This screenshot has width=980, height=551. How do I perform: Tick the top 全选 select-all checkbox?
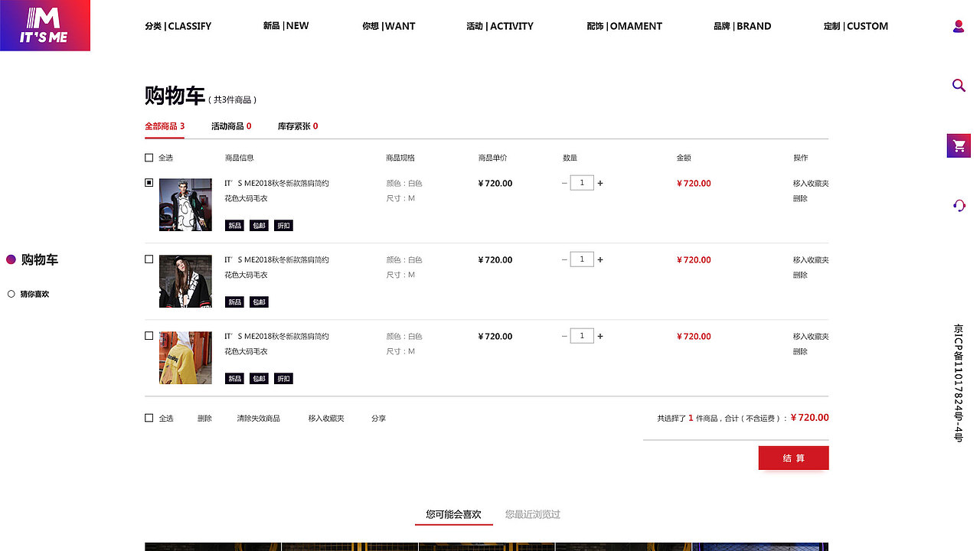tap(149, 158)
